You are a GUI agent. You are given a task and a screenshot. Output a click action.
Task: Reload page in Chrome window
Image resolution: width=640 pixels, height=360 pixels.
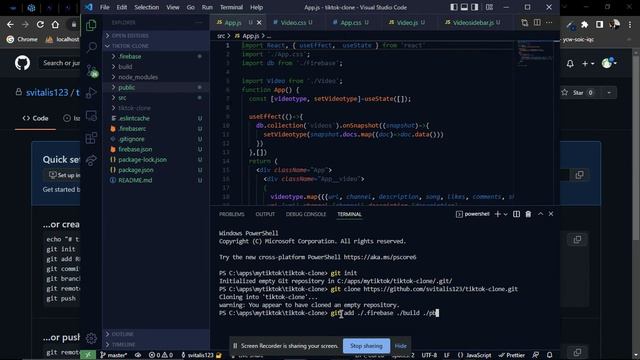coord(40,24)
